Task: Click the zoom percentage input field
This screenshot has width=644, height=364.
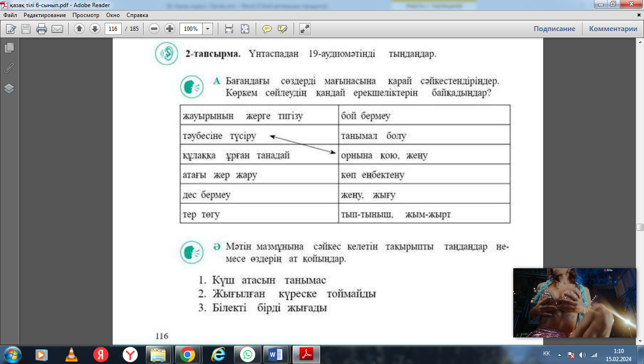Action: click(191, 29)
